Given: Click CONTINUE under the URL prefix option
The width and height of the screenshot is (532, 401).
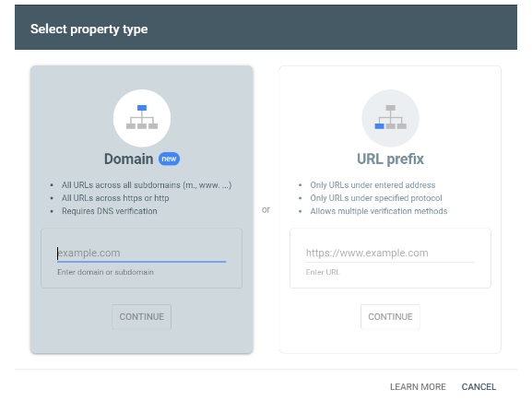Looking at the screenshot, I should tap(390, 316).
